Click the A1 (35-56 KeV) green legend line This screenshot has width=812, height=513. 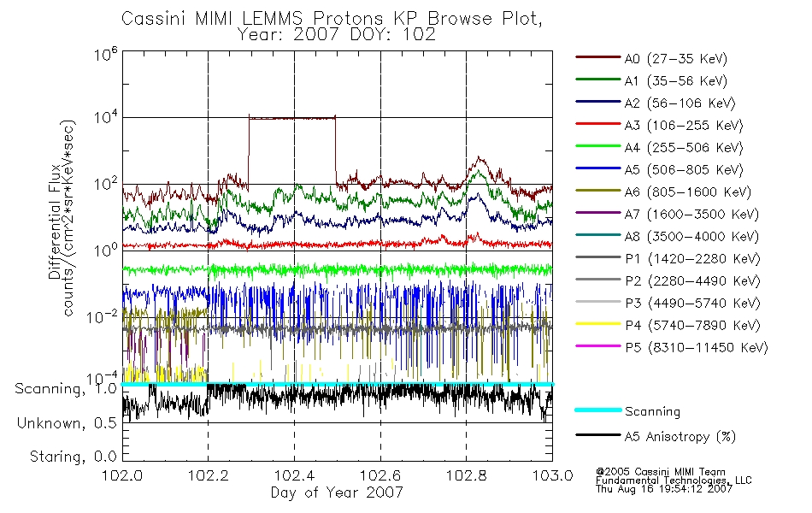coord(598,80)
